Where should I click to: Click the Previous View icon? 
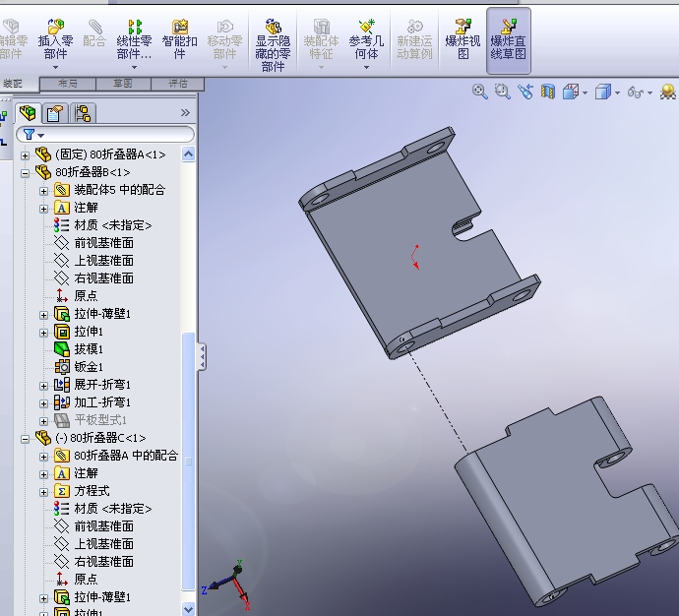525,92
